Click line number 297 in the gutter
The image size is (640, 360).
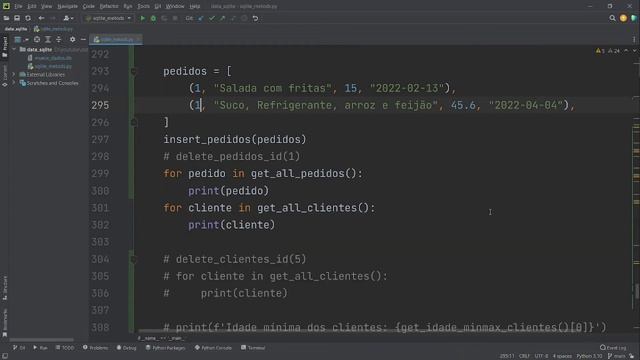coord(100,140)
